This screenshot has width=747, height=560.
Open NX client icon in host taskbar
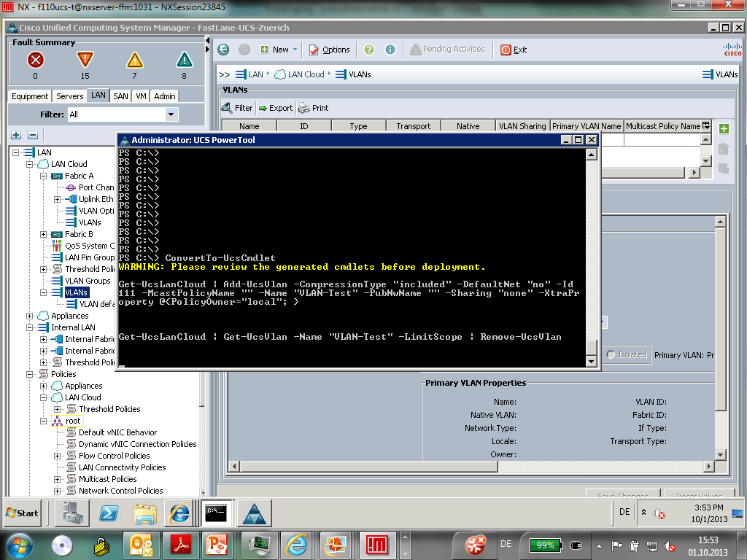coord(377,545)
